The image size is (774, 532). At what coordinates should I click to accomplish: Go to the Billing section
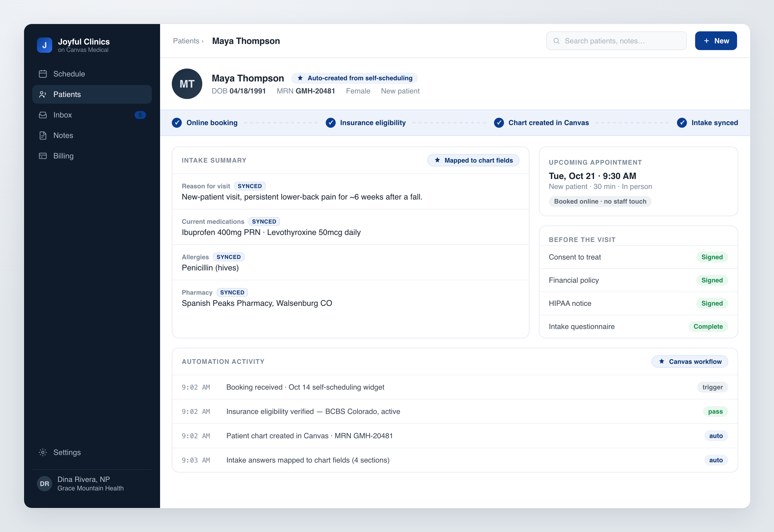[92, 156]
